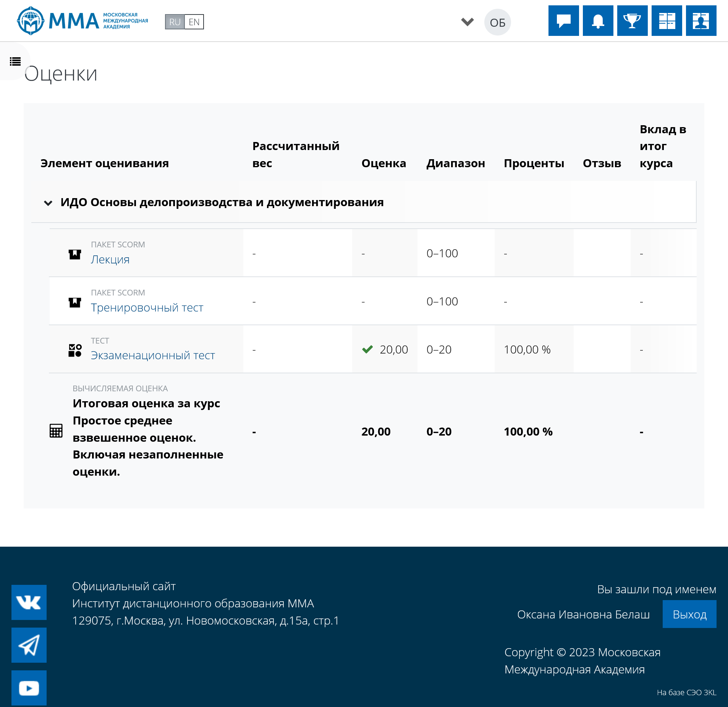Image resolution: width=728 pixels, height=707 pixels.
Task: Open the Экзаменационный тест link
Action: click(x=153, y=355)
